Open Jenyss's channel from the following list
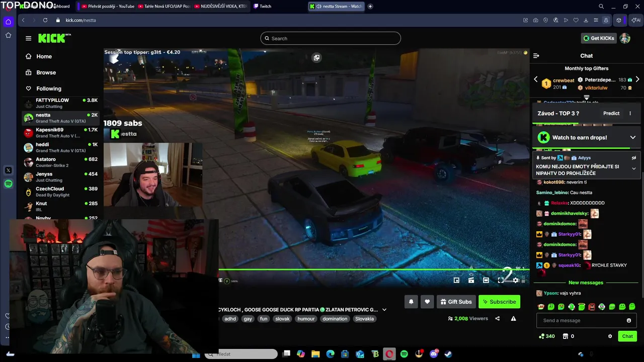Image resolution: width=644 pixels, height=362 pixels. pos(60,177)
